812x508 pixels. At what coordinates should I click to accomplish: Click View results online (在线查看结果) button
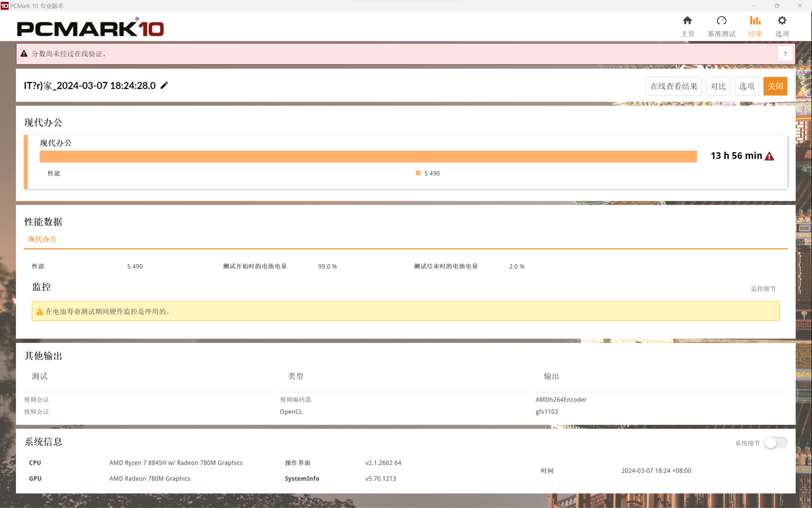coord(673,86)
